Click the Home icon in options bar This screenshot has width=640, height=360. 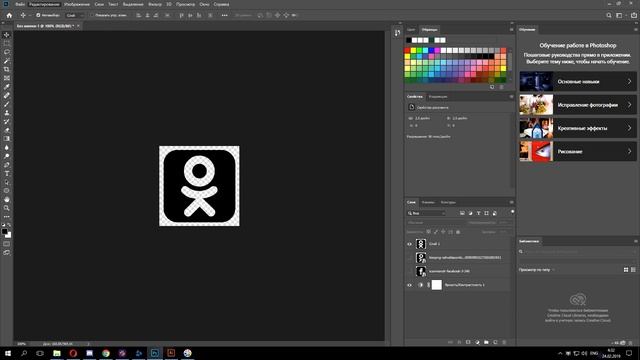pos(9,15)
